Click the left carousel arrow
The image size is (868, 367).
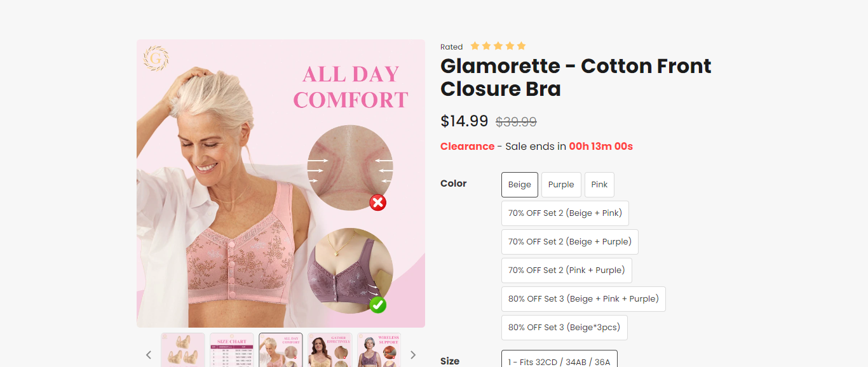point(149,354)
